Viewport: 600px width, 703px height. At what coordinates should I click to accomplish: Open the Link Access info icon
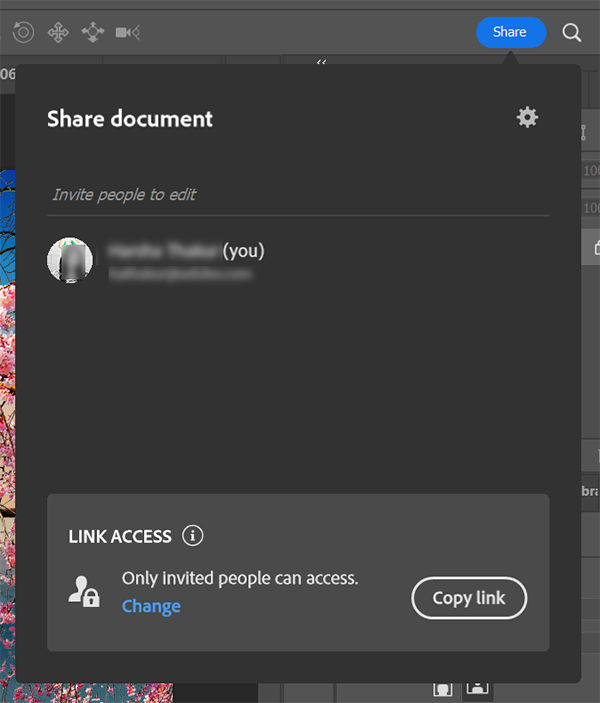click(x=192, y=536)
